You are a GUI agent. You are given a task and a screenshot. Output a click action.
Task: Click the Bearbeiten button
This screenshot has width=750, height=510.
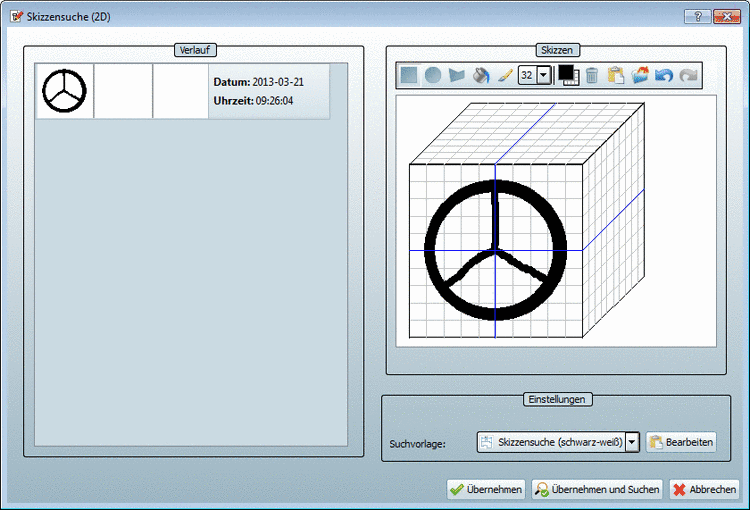(681, 442)
